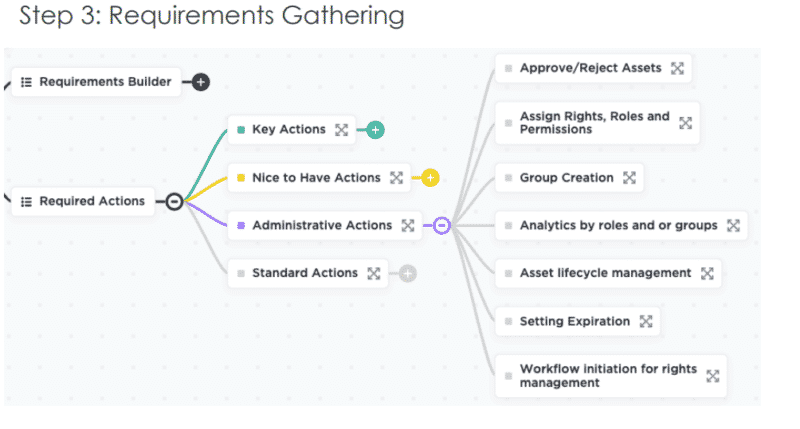Click expand icon beside Standard Actions
The height and width of the screenshot is (429, 800).
[x=373, y=272]
